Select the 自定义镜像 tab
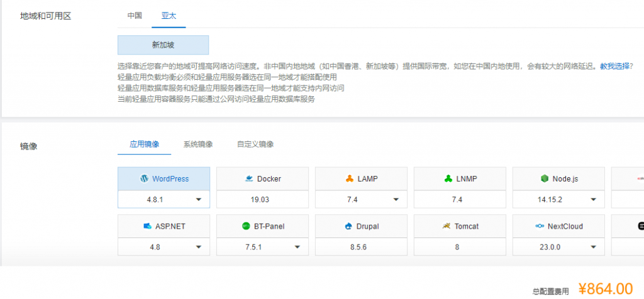Image resolution: width=644 pixels, height=299 pixels. pyautogui.click(x=255, y=144)
